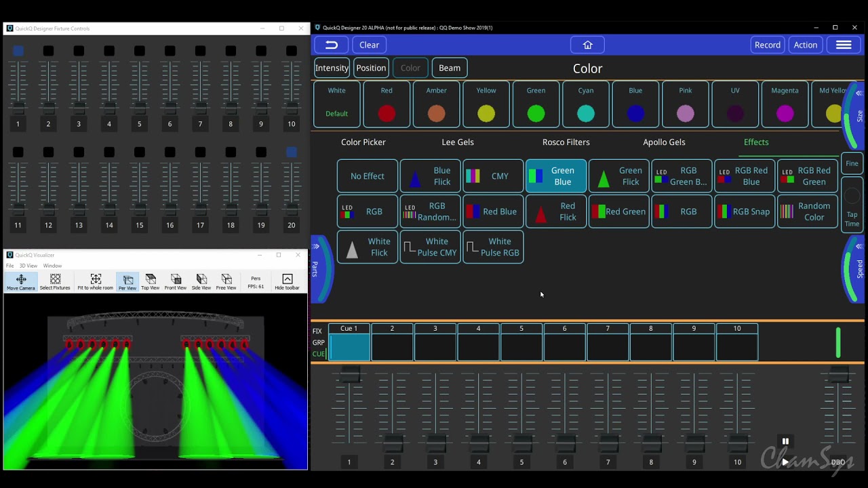Select the Cue 1 playback box
The height and width of the screenshot is (488, 868).
coord(349,342)
